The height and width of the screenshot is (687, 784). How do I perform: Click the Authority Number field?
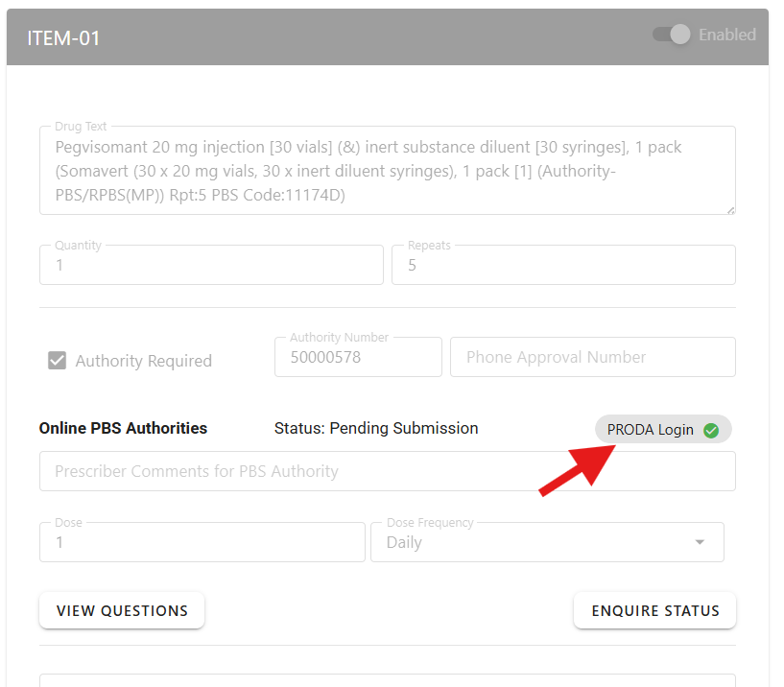coord(357,357)
